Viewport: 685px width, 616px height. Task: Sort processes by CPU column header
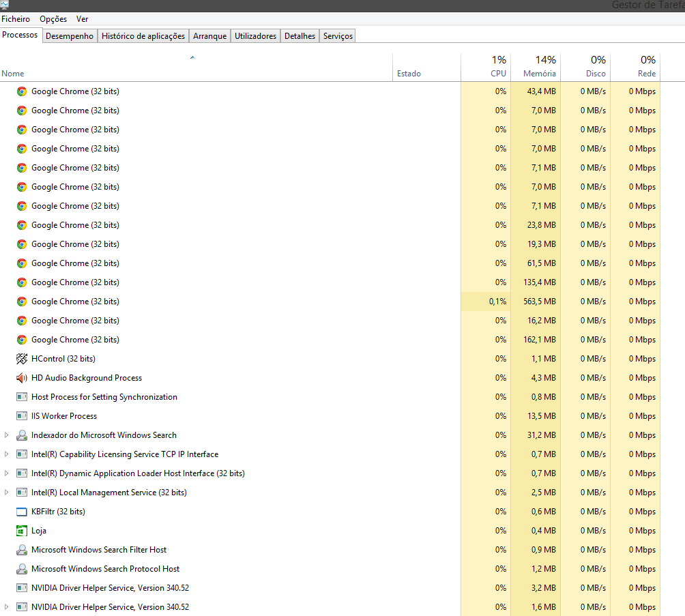coord(498,74)
